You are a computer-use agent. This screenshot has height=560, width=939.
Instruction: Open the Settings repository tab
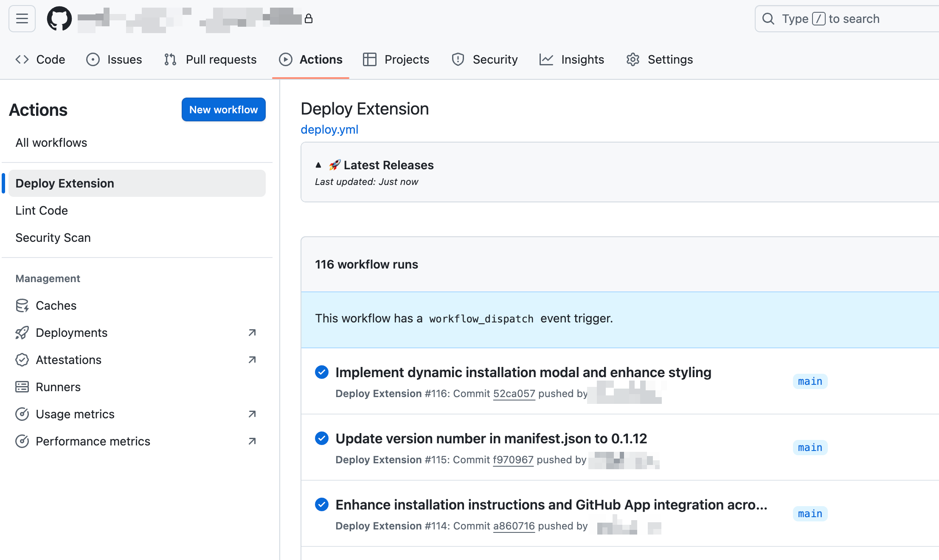click(660, 59)
